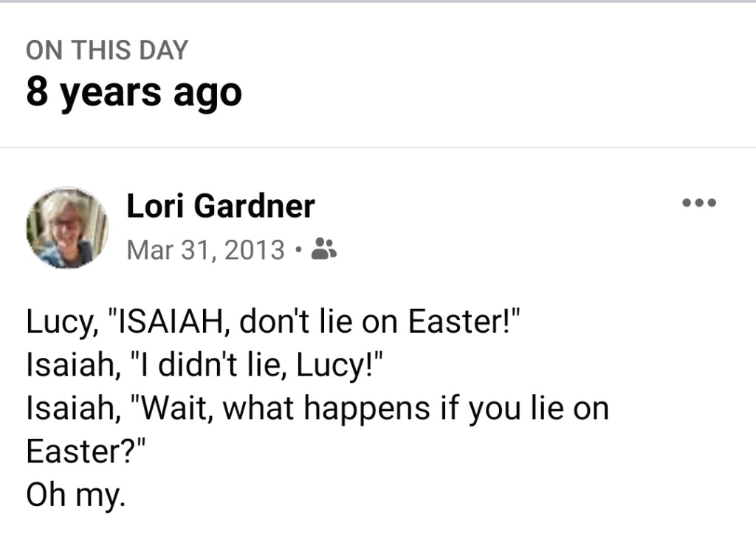Open the three-dot post options menu
This screenshot has height=557, width=756.
[x=699, y=203]
